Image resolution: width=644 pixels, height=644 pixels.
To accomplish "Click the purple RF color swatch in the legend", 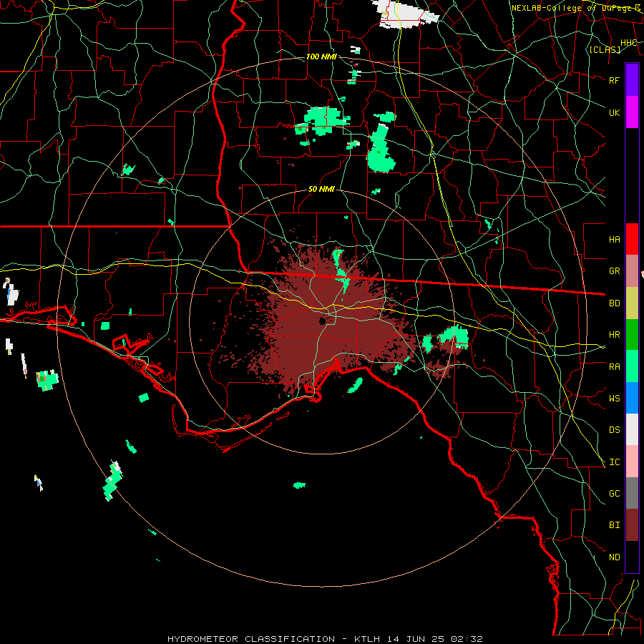I will [632, 80].
